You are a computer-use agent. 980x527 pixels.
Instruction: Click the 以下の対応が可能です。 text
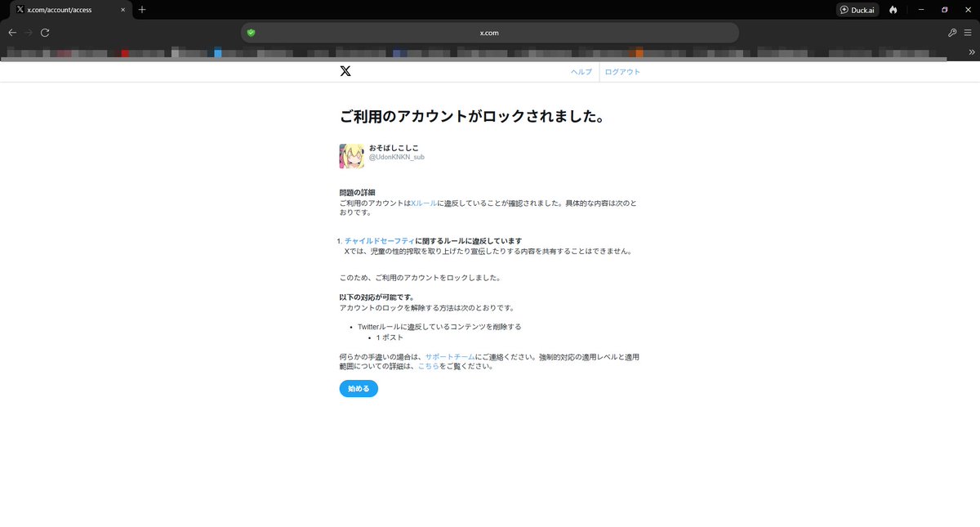(x=379, y=297)
